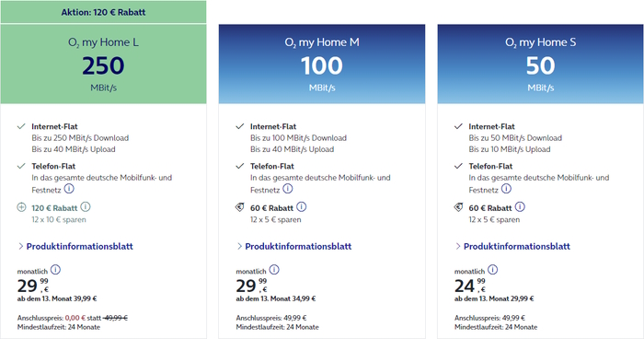This screenshot has height=339, width=644.
Task: Click info icon beside 120 € Rabatt
Action: tap(86, 207)
